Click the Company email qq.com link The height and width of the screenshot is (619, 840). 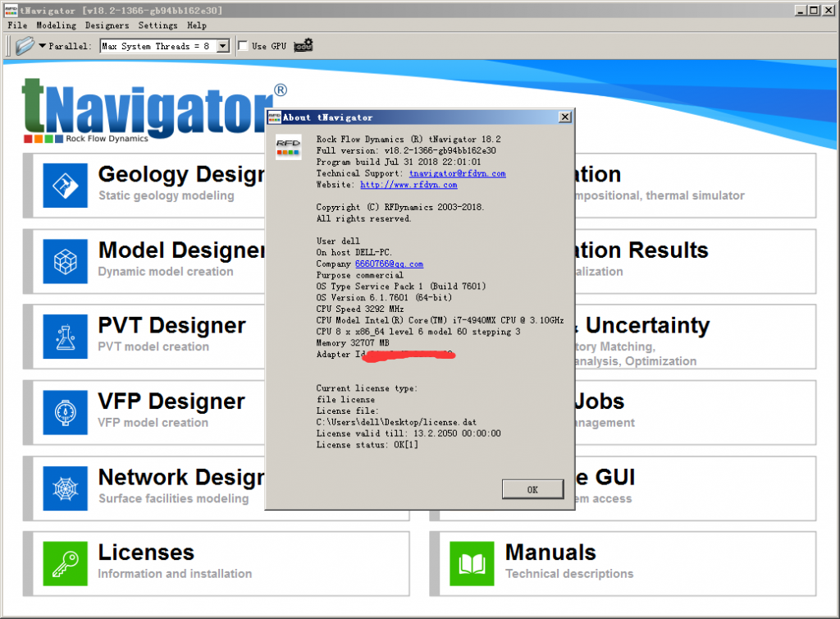point(389,264)
